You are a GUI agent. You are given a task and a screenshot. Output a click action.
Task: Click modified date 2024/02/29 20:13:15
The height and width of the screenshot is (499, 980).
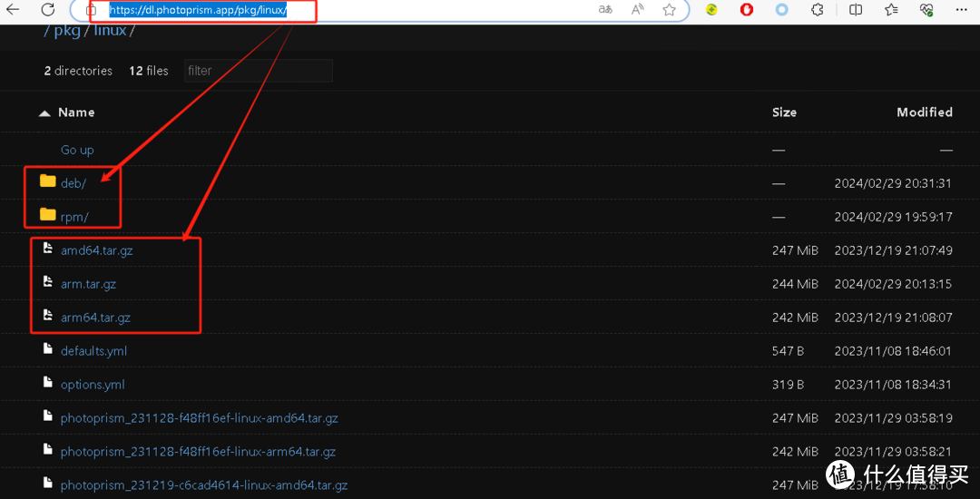coord(894,284)
